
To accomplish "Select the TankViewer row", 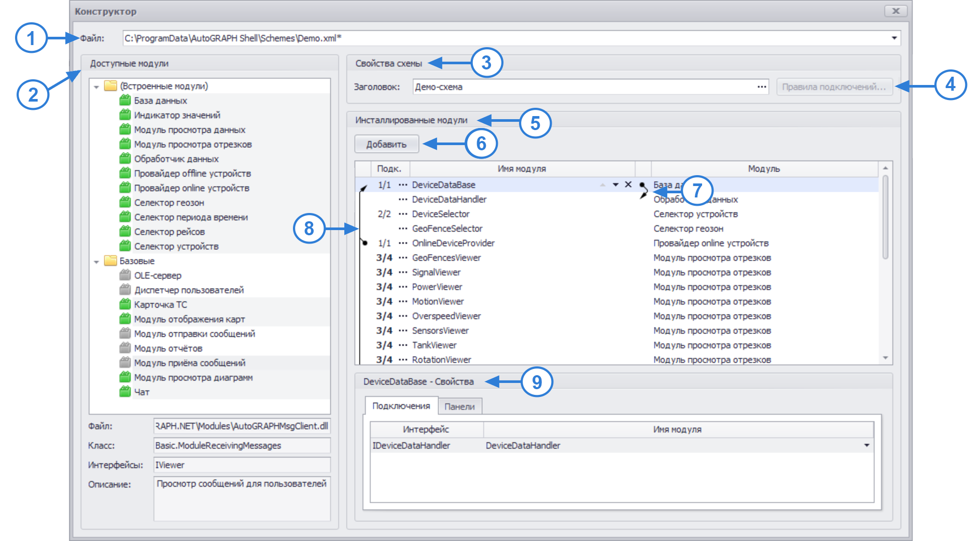I will (617, 345).
